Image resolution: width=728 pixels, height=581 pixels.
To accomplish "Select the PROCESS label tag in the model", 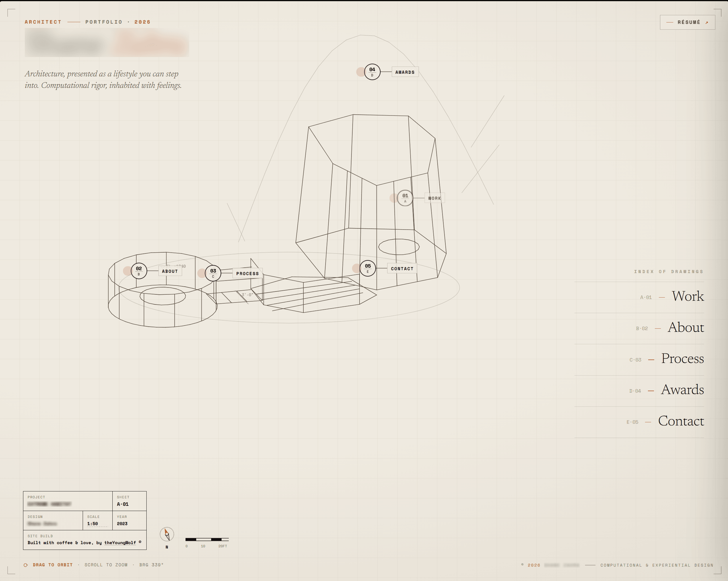I will (x=247, y=273).
